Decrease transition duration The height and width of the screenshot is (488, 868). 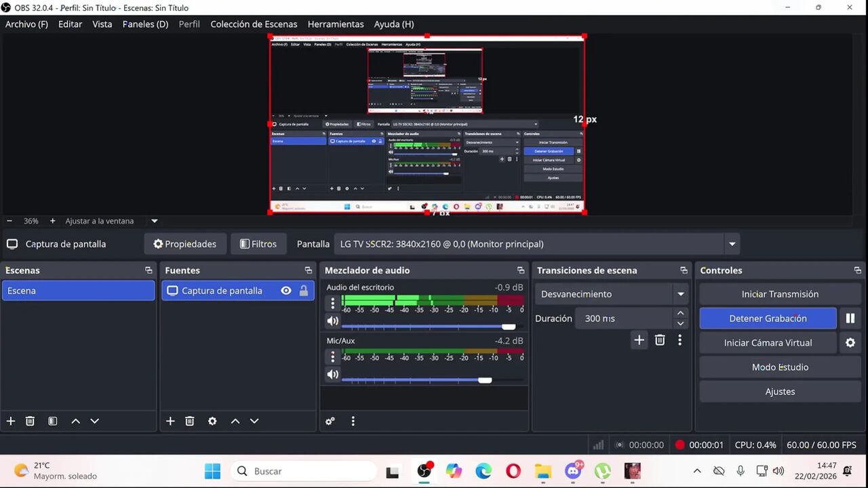pos(680,323)
